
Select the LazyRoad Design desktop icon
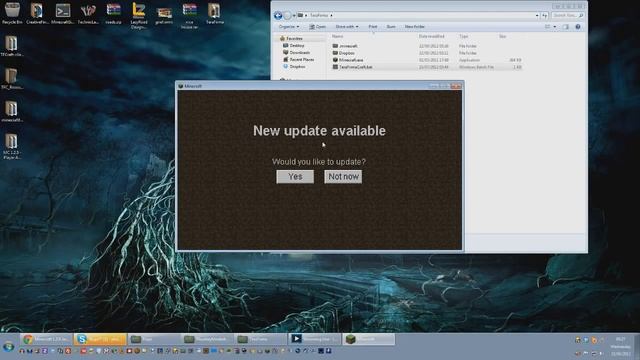[x=139, y=16]
